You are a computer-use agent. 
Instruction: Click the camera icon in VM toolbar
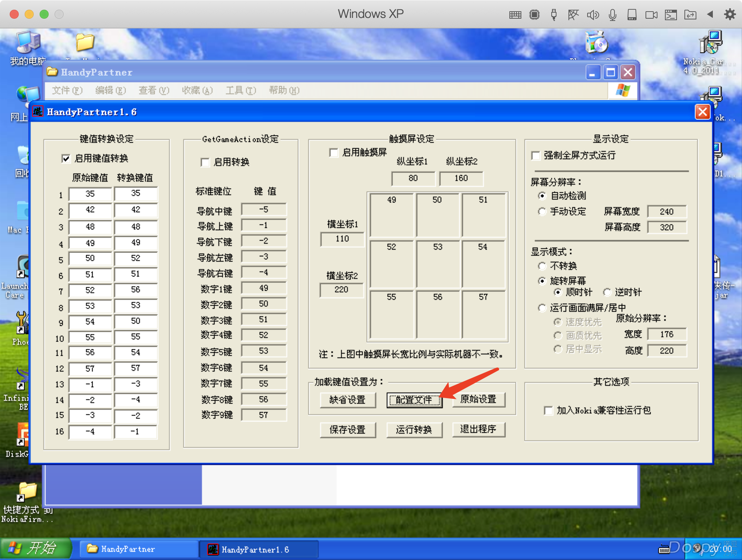(651, 15)
